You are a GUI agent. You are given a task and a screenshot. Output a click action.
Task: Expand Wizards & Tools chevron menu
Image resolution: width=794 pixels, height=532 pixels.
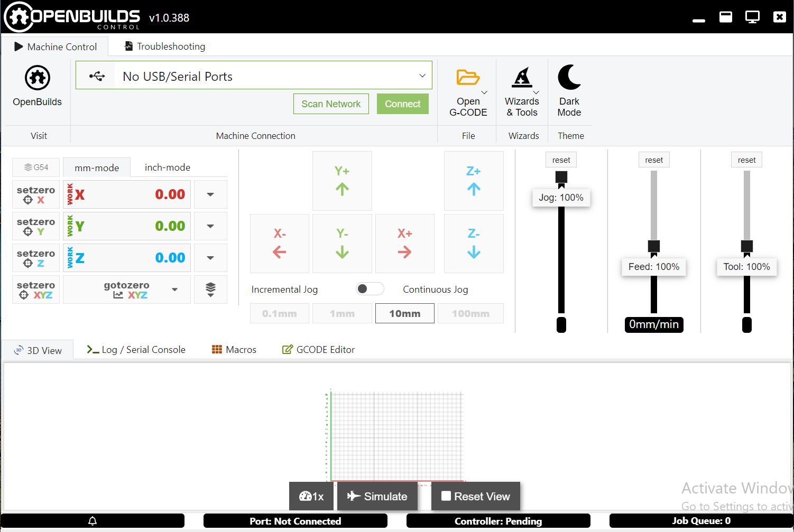pos(536,93)
